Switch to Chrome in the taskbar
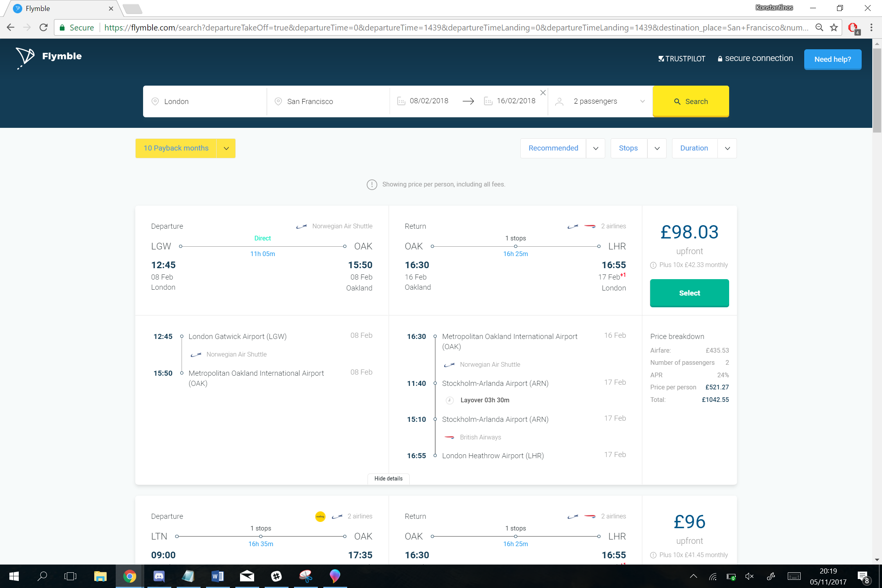The image size is (882, 588). (x=130, y=576)
